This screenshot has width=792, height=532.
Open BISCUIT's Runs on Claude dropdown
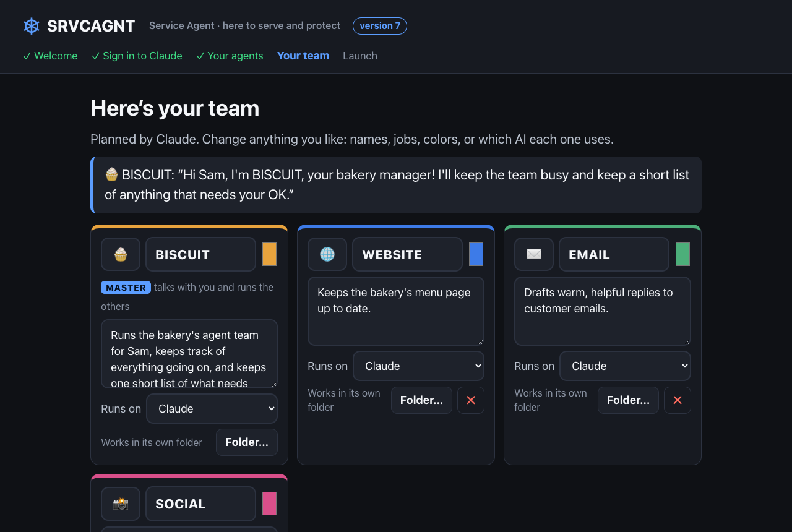click(x=212, y=409)
